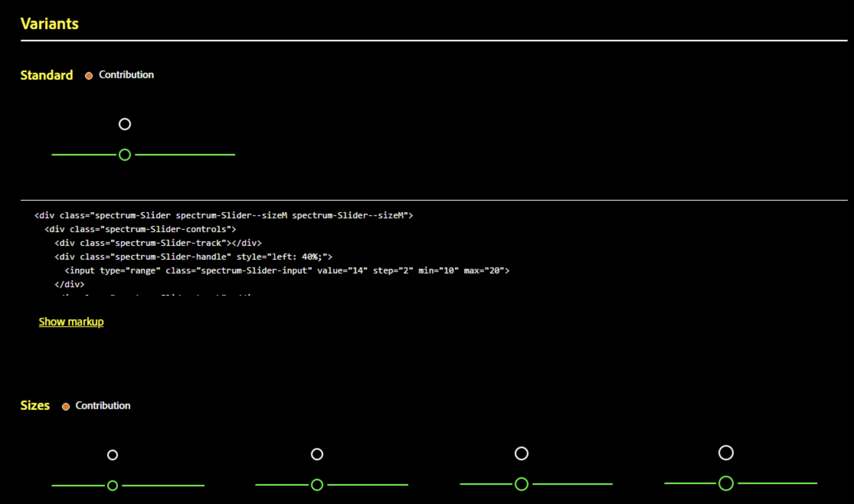The image size is (854, 504).
Task: Click the Variants page heading
Action: coord(50,24)
